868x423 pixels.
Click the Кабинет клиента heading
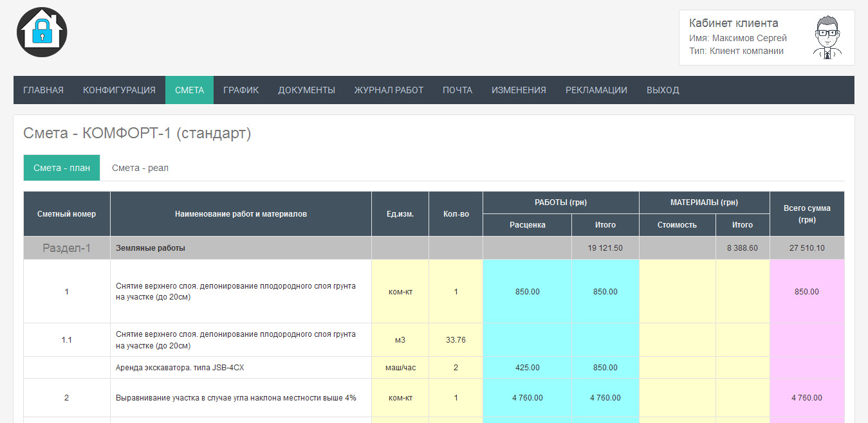click(x=734, y=23)
